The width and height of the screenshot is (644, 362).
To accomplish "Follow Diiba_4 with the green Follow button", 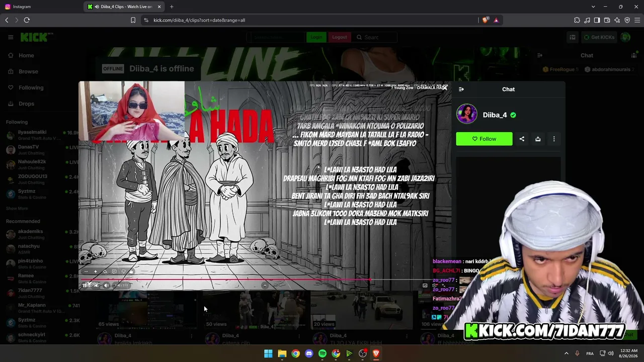I will [484, 139].
